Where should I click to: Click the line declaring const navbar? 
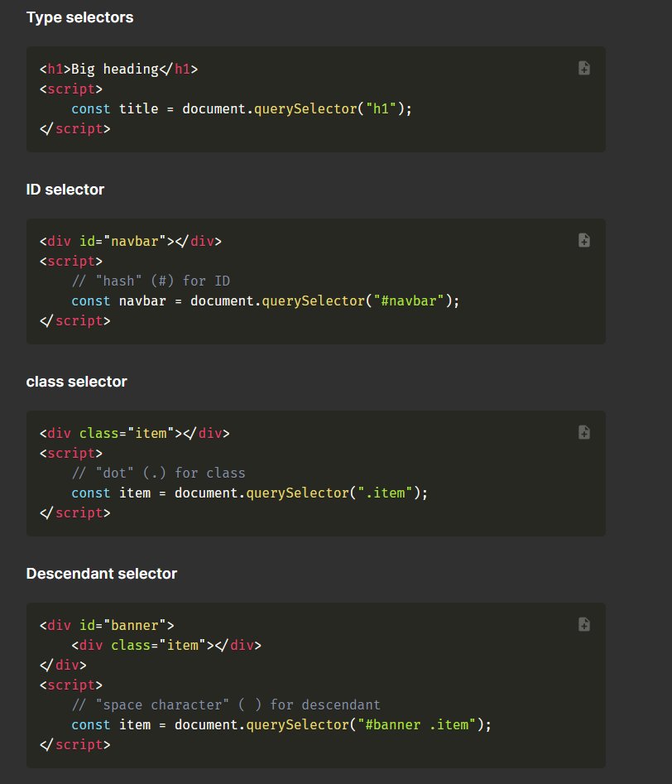coord(265,301)
